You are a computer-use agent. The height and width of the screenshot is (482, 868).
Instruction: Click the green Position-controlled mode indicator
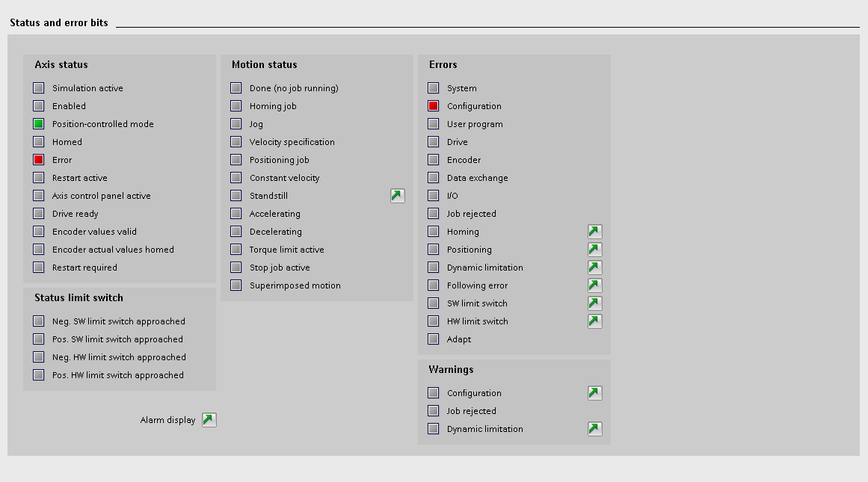tap(39, 124)
